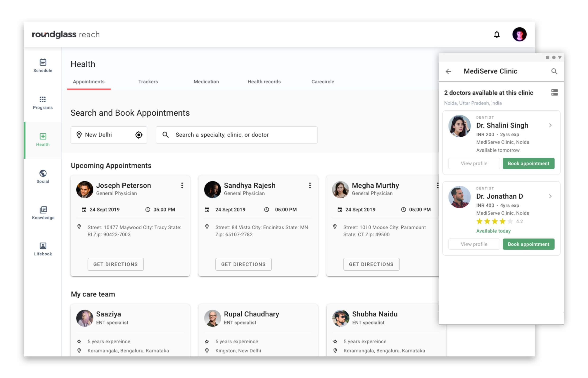This screenshot has width=588, height=378.
Task: Expand Dr. Shalini Singh details chevron
Action: click(550, 126)
